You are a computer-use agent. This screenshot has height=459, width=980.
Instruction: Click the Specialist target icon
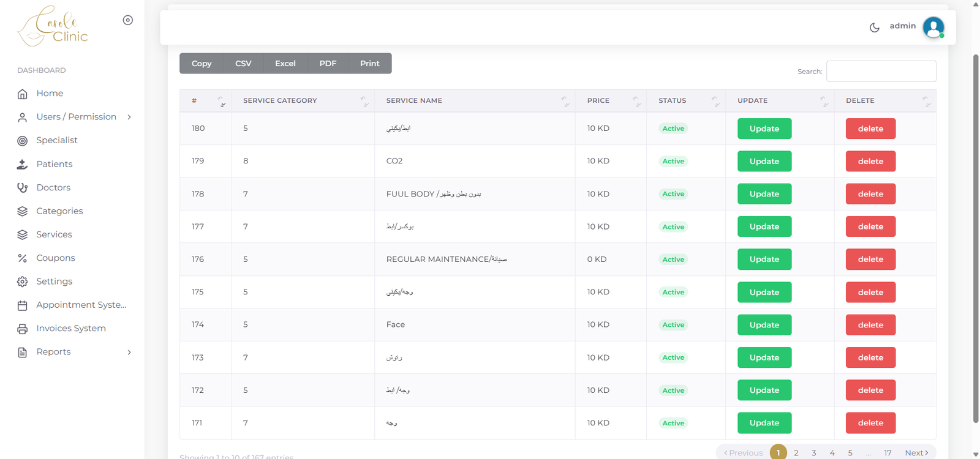[23, 141]
